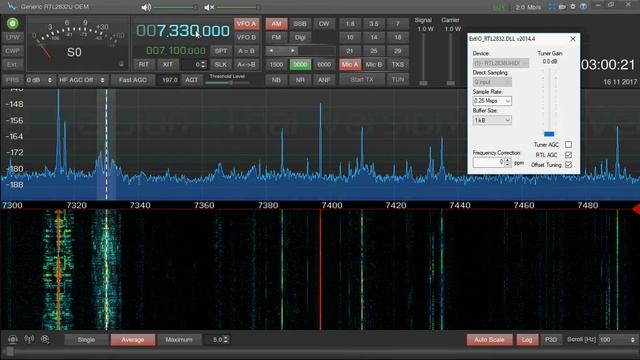This screenshot has width=640, height=360.
Task: Select the 14 MHz band button
Action: click(373, 37)
